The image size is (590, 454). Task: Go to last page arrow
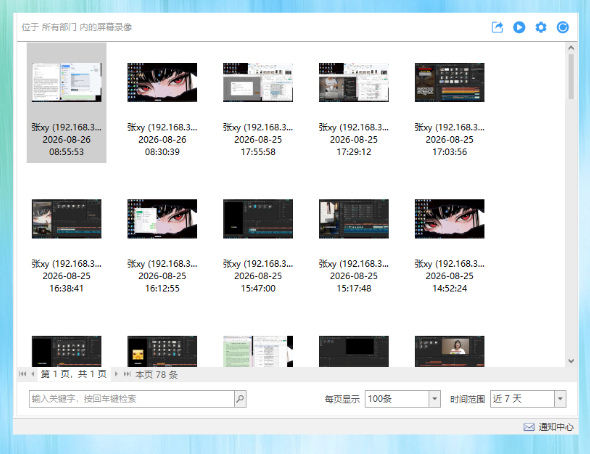pos(127,374)
